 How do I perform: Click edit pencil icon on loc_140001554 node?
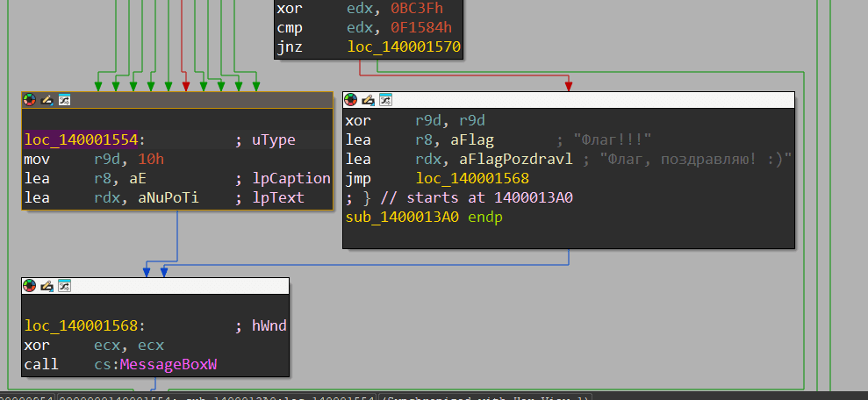(x=47, y=100)
